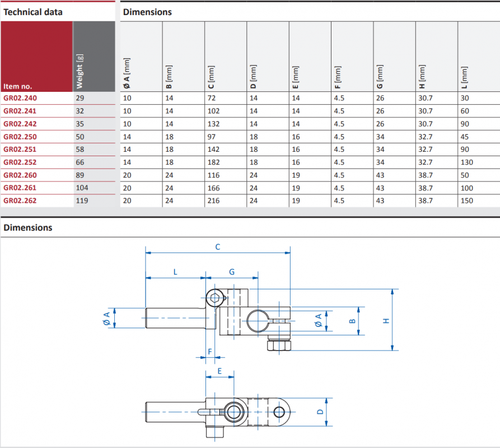
Task: Select C value 72 in GR02.240 row
Action: tap(212, 98)
